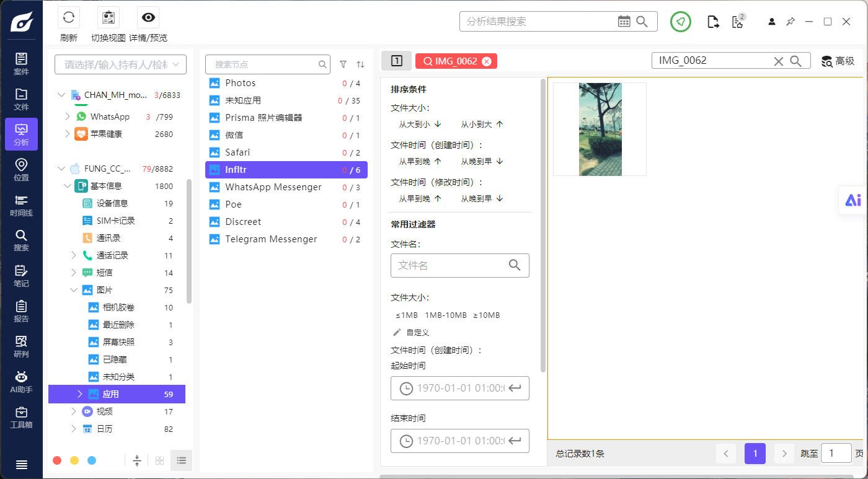The image size is (868, 479).
Task: Click the calendar icon in 分析结果搜索 box
Action: point(624,21)
